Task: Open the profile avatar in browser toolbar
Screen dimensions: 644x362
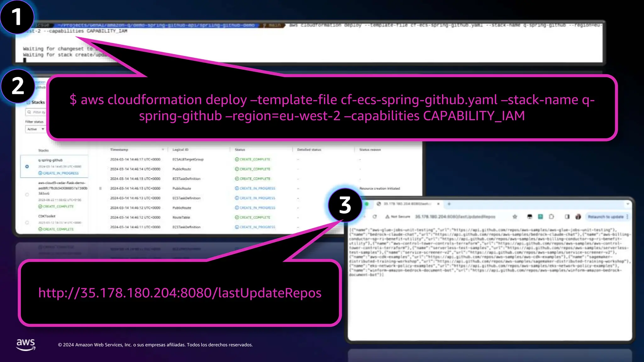Action: [578, 217]
